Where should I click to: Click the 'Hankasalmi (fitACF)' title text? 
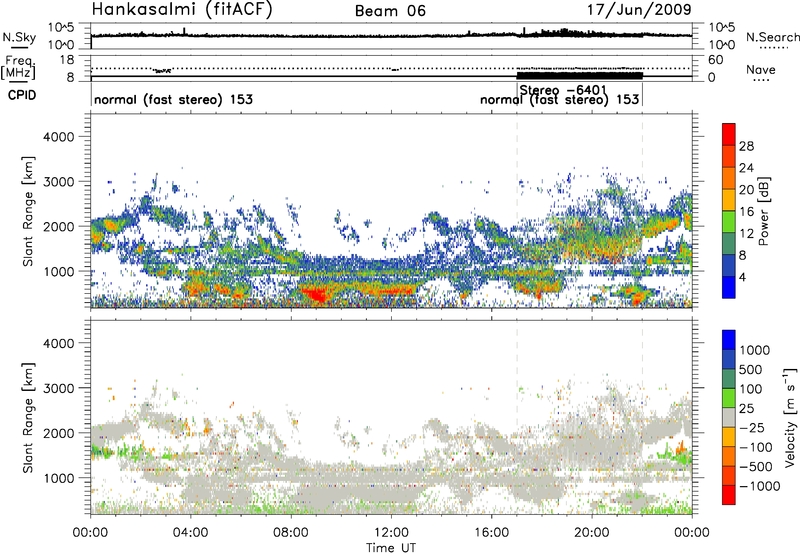coord(182,10)
